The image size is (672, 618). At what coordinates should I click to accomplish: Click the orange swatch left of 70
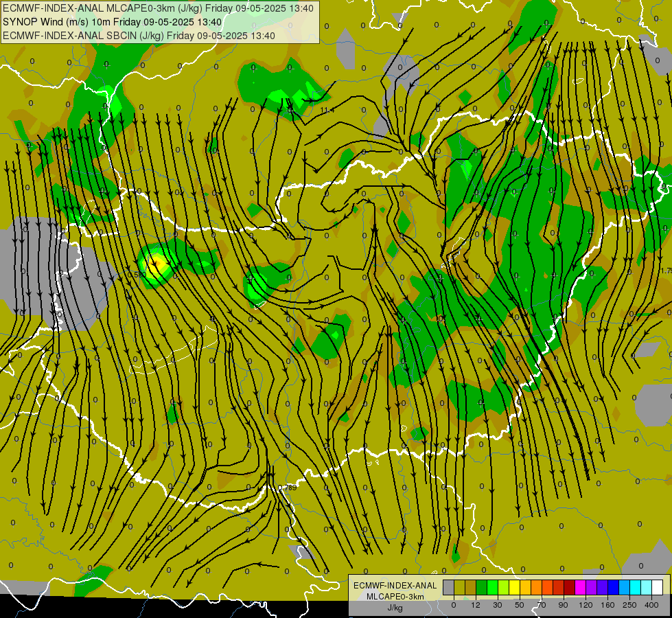coord(537,588)
